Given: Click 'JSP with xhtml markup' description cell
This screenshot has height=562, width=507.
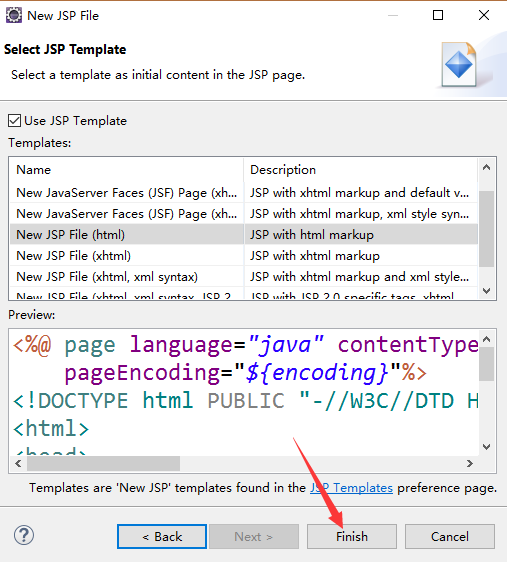Looking at the screenshot, I should point(361,256).
